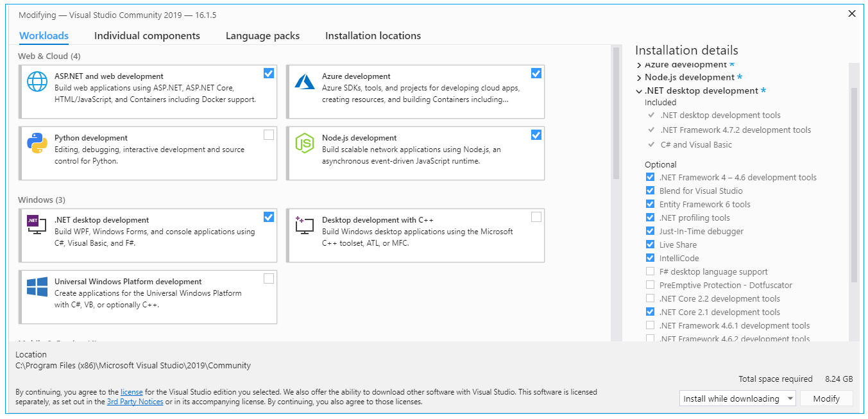The width and height of the screenshot is (868, 419).
Task: Enable .NET Framework 4.6.1 development tools
Action: 651,325
